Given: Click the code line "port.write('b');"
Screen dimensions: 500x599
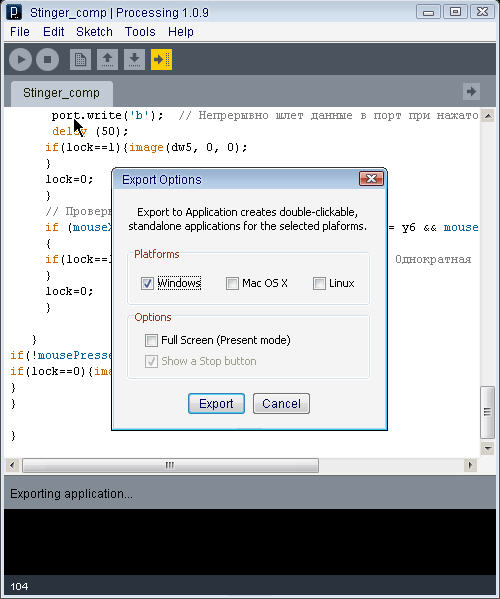Looking at the screenshot, I should point(108,115).
